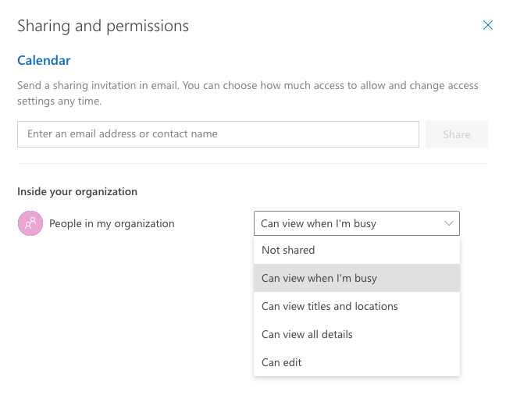Click the organization people avatar icon
The image size is (506, 420).
(x=30, y=224)
